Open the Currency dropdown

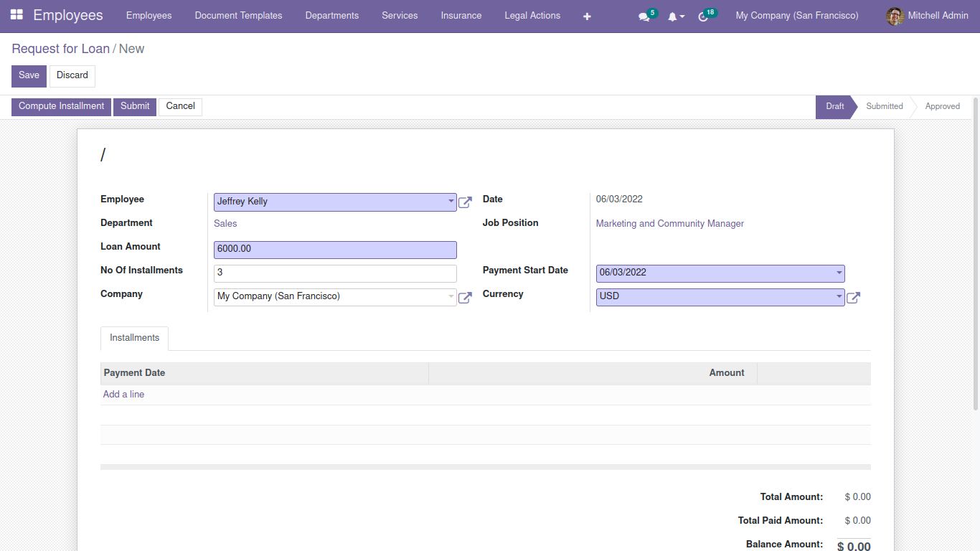838,296
